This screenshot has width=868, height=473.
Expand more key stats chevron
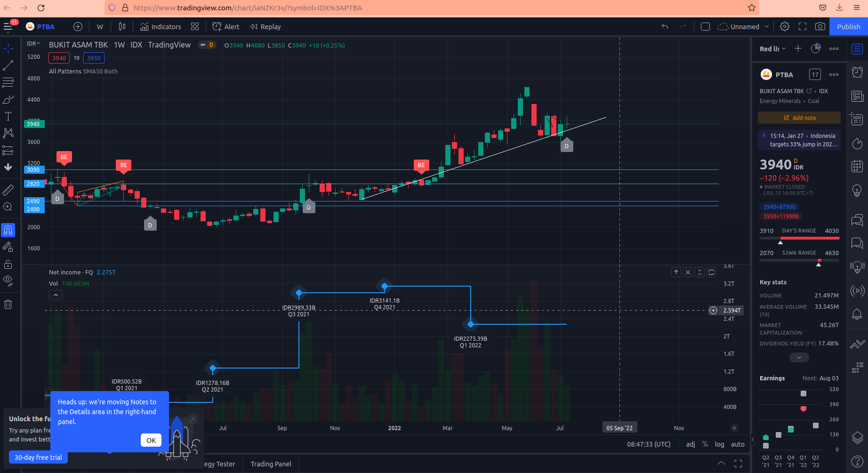(799, 358)
